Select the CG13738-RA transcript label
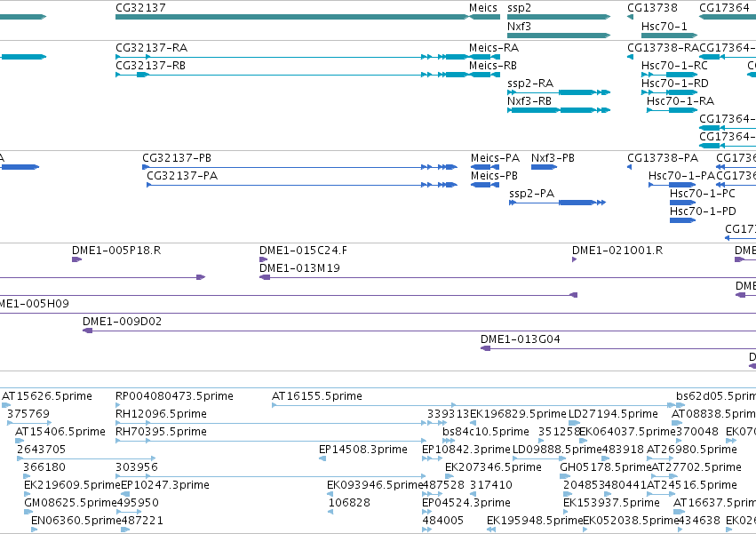756x534 pixels. (663, 48)
